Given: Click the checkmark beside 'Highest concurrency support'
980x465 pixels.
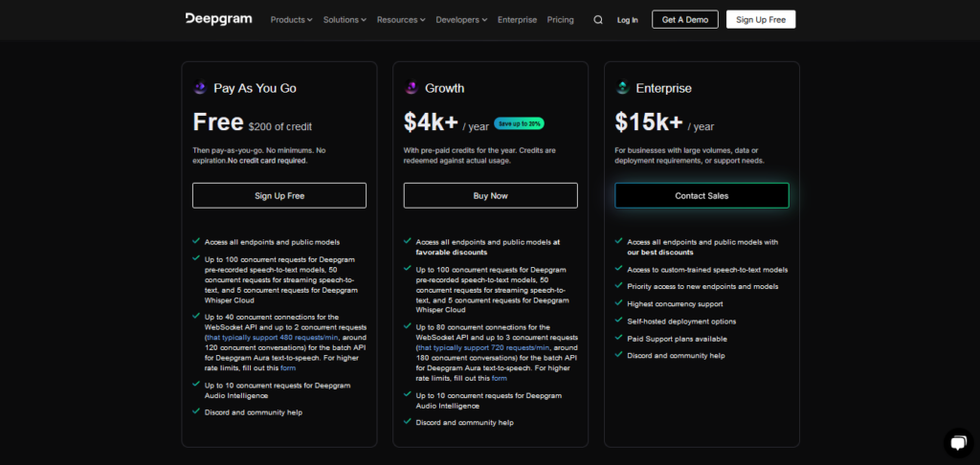Looking at the screenshot, I should pyautogui.click(x=619, y=303).
